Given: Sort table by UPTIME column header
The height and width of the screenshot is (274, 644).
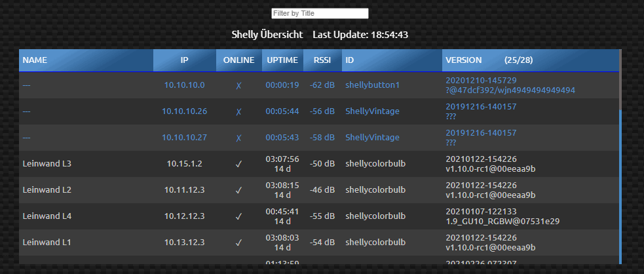Looking at the screenshot, I should coord(282,60).
